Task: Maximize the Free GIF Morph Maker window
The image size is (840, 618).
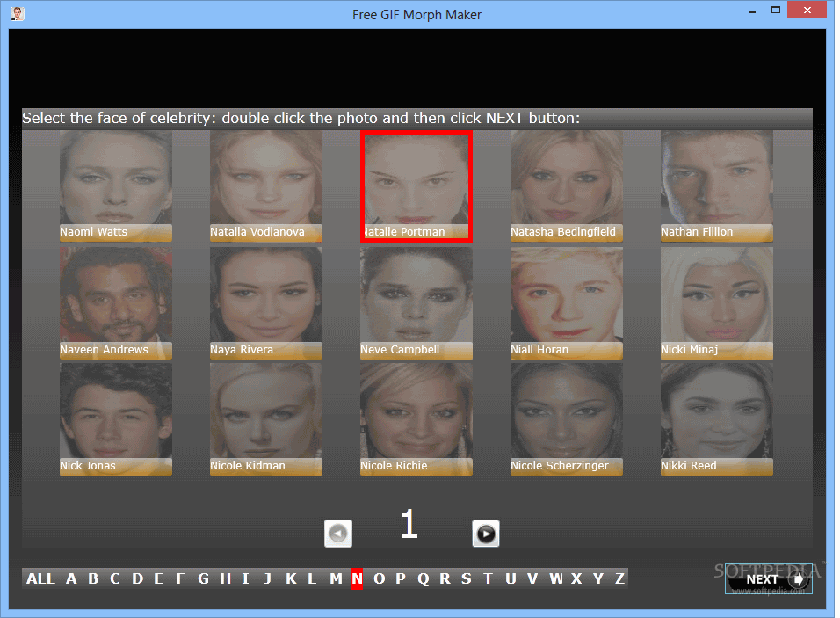Action: pyautogui.click(x=776, y=11)
